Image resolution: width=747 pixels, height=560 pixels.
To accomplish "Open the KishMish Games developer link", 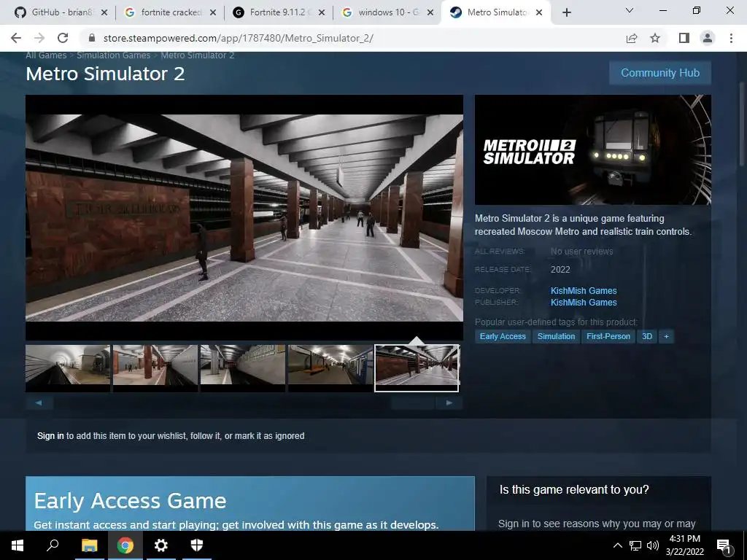I will coord(584,290).
